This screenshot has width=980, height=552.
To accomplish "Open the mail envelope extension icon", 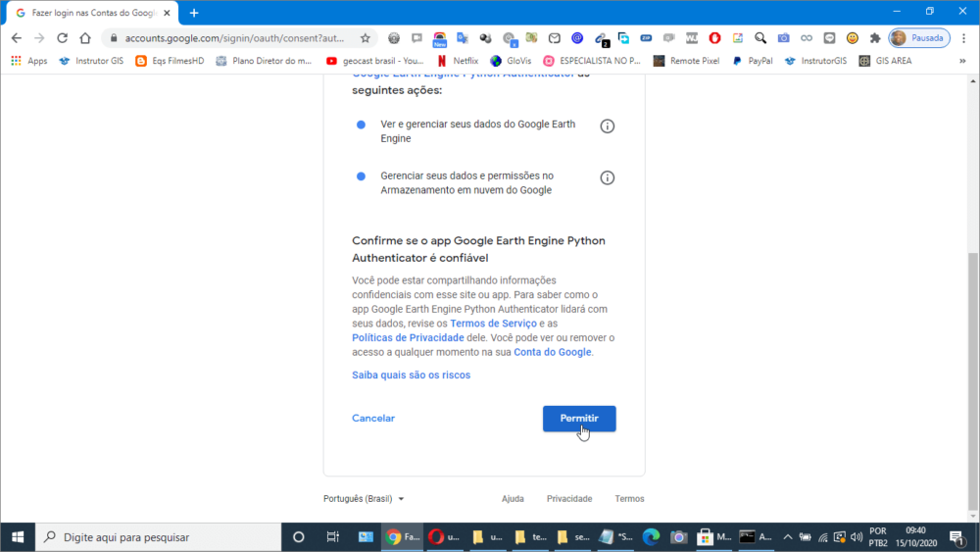I will coord(555,38).
